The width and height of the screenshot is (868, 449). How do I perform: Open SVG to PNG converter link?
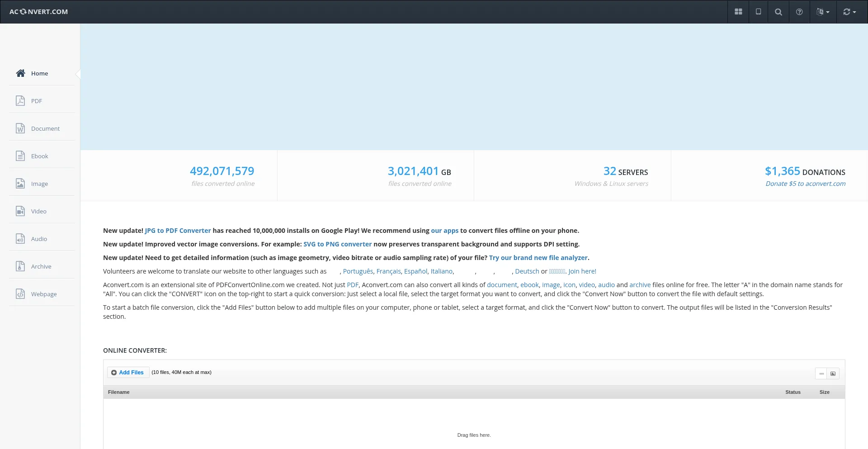coord(337,244)
